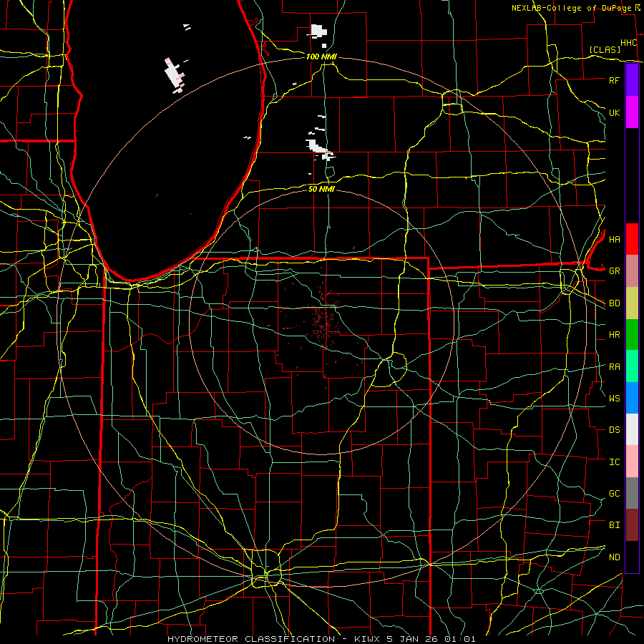Viewport: 644px width, 644px height.
Task: Click the IC legend label
Action: pos(614,462)
